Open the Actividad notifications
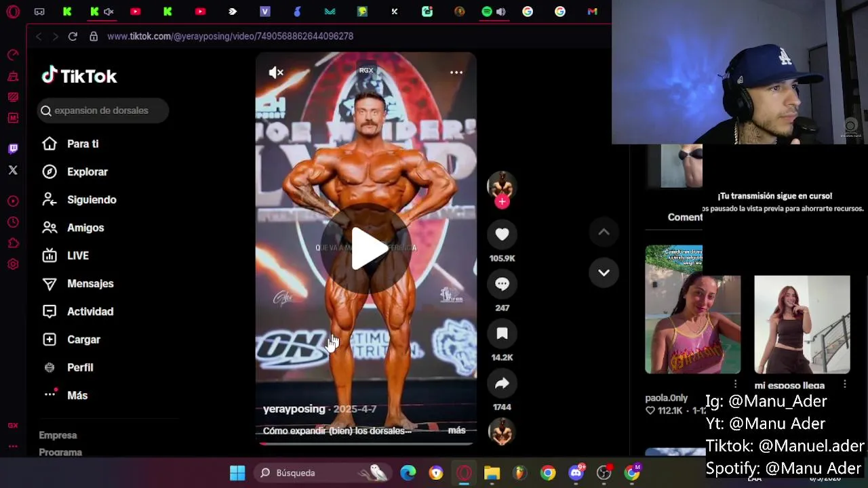This screenshot has width=868, height=488. pos(90,312)
